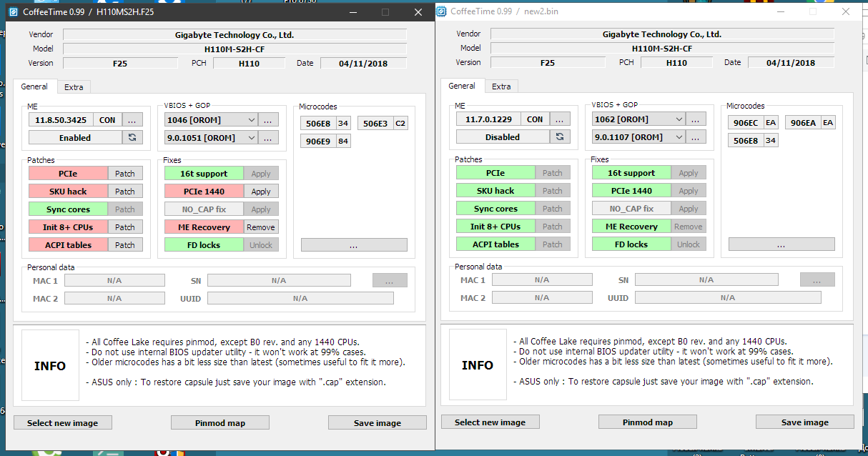
Task: Click Apply for PCIe 1440 in left window
Action: (261, 191)
